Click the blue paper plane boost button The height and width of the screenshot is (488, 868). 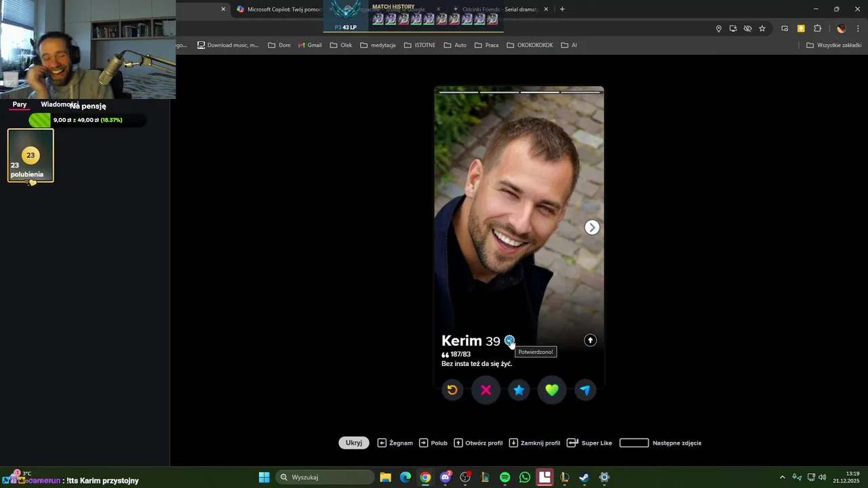(x=585, y=390)
